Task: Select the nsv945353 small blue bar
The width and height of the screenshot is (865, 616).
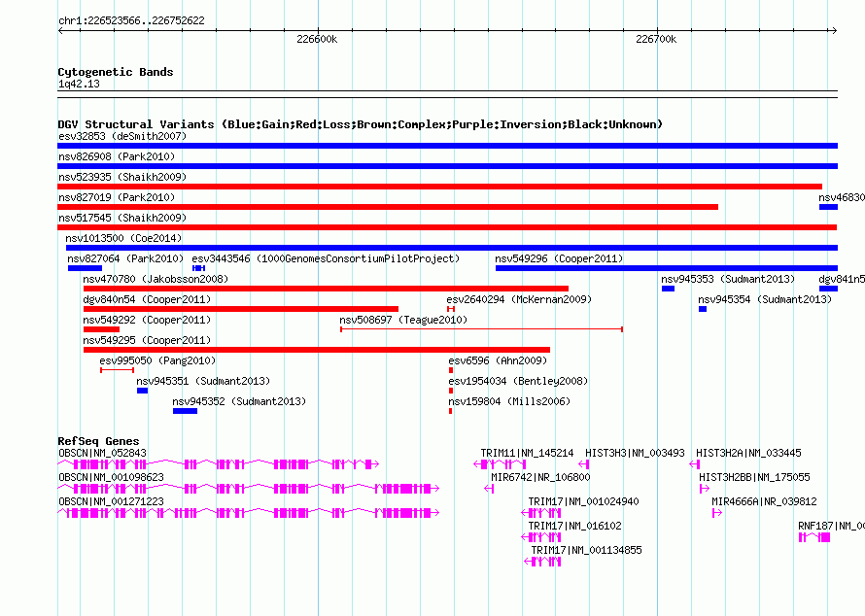Action: [668, 289]
